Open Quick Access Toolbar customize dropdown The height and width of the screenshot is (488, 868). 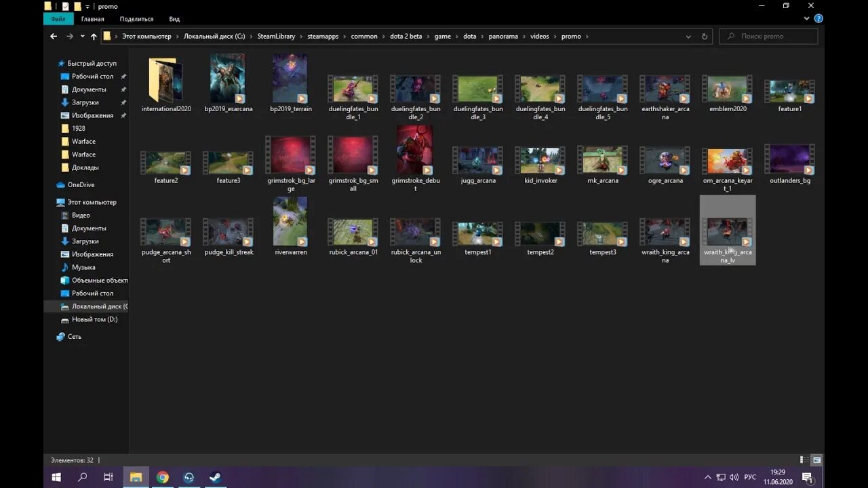point(87,6)
